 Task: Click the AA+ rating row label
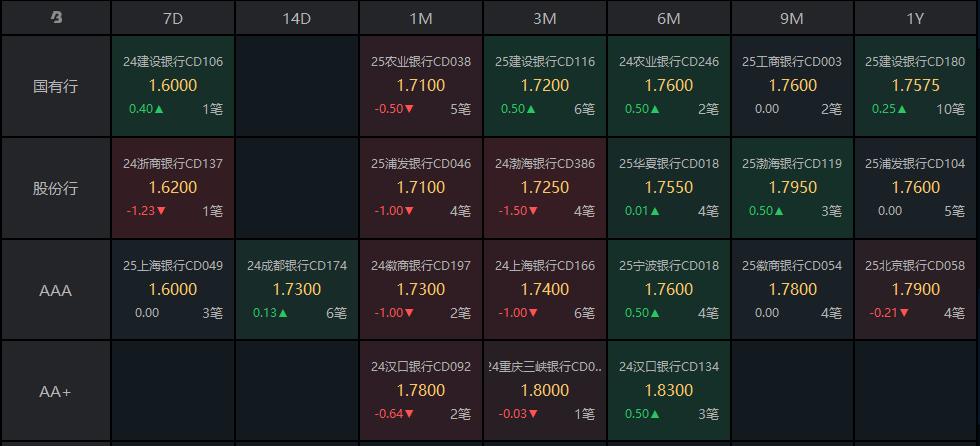click(x=56, y=391)
